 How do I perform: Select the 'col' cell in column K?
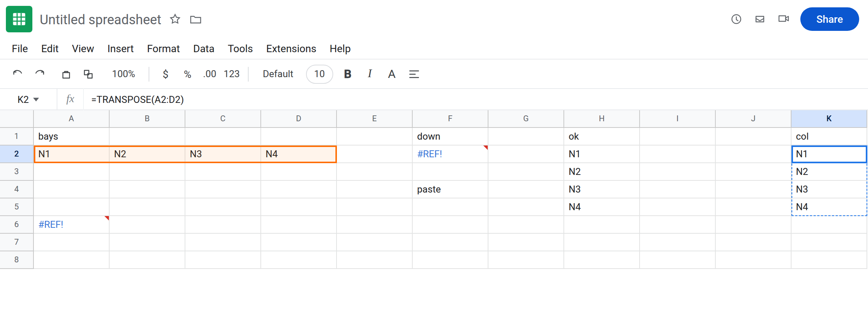click(x=829, y=136)
